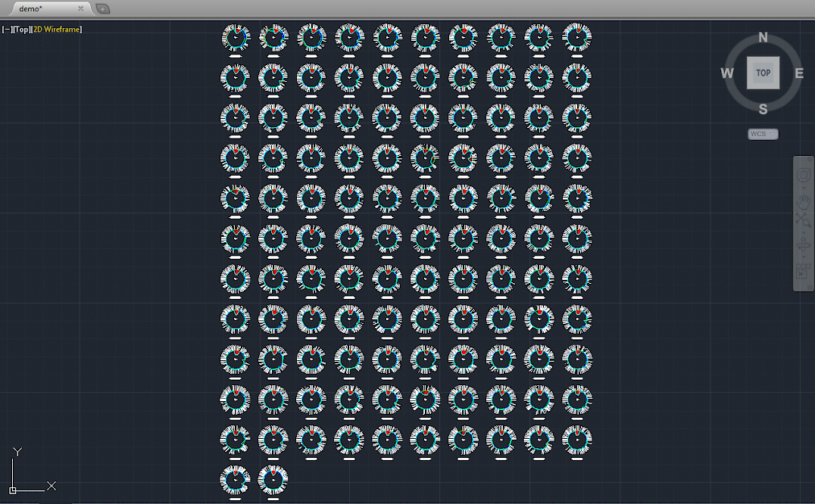
Task: Open the [-] viewport controls menu
Action: coord(6,30)
